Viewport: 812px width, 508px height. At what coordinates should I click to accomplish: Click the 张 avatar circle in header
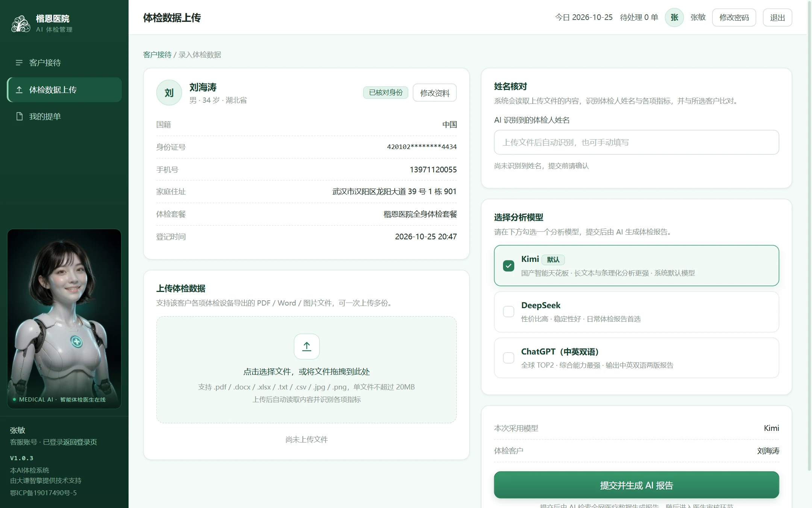coord(674,17)
